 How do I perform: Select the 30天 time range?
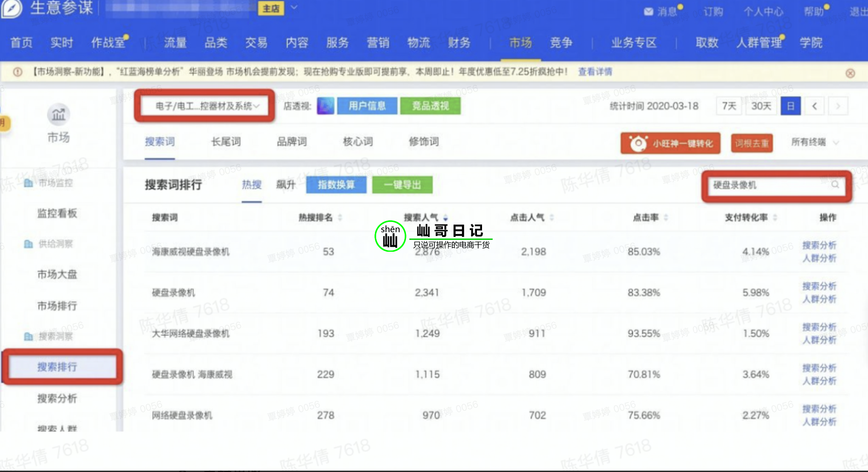coord(761,106)
